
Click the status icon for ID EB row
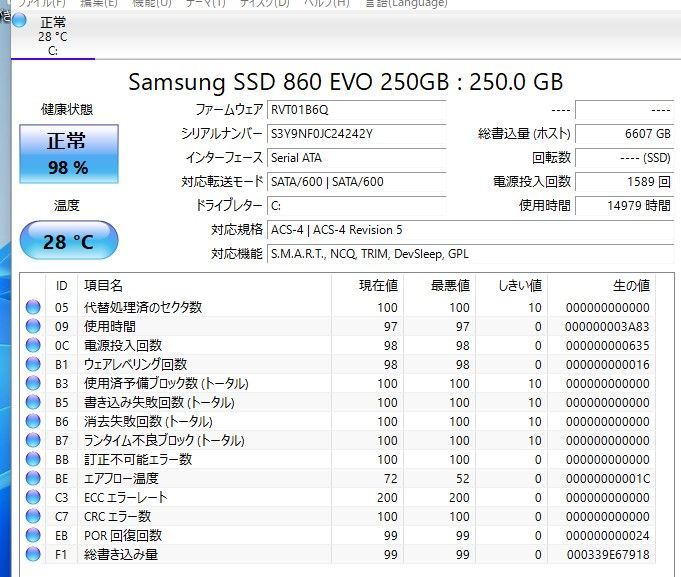pyautogui.click(x=33, y=535)
